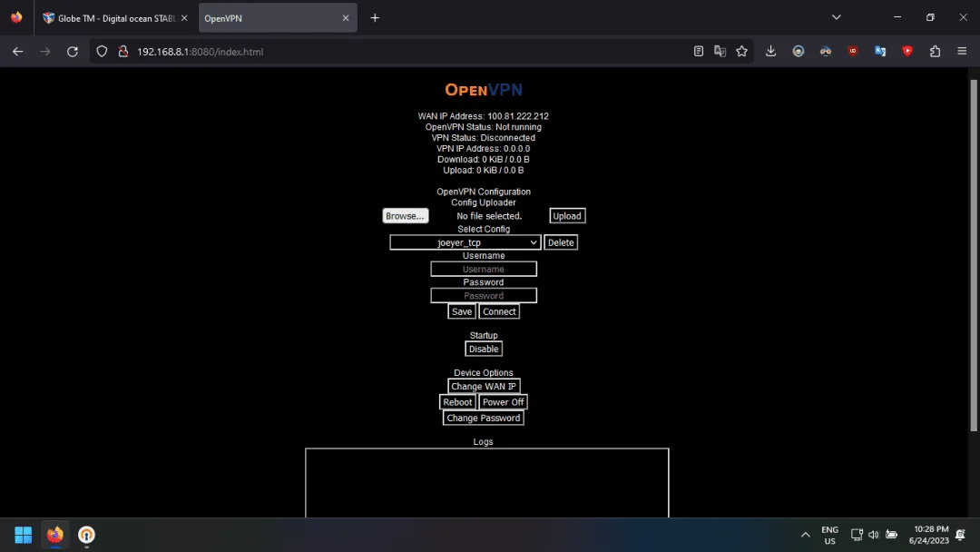This screenshot has height=552, width=980.
Task: Reload the page with the refresh icon
Action: point(73,52)
